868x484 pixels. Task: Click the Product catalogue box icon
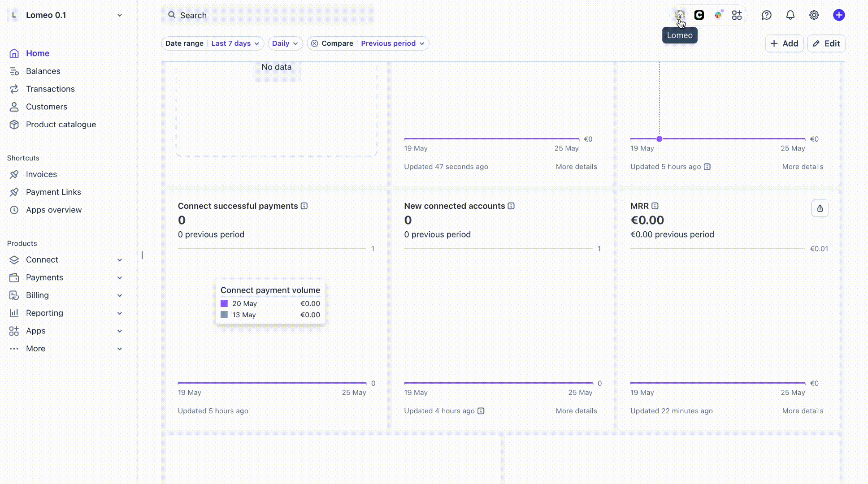click(x=14, y=125)
